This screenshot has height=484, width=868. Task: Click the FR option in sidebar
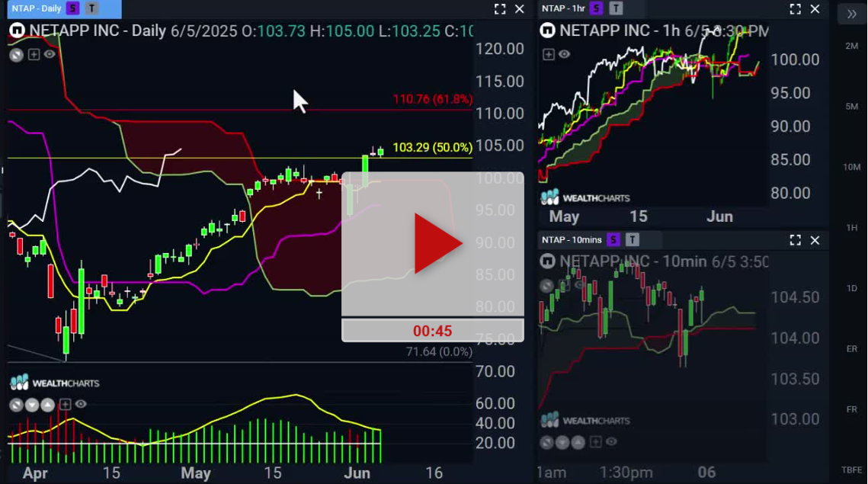pos(851,409)
